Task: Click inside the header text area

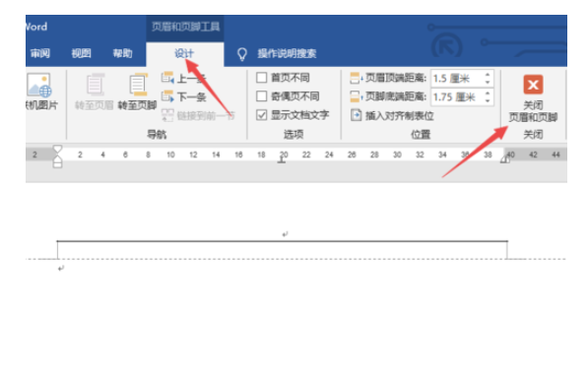Action: click(282, 234)
